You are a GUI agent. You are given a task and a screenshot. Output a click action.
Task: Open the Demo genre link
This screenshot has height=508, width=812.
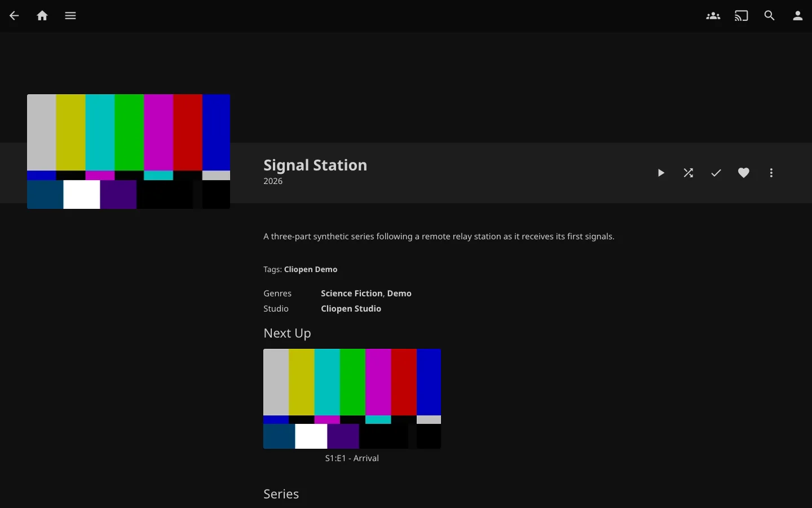coord(399,294)
